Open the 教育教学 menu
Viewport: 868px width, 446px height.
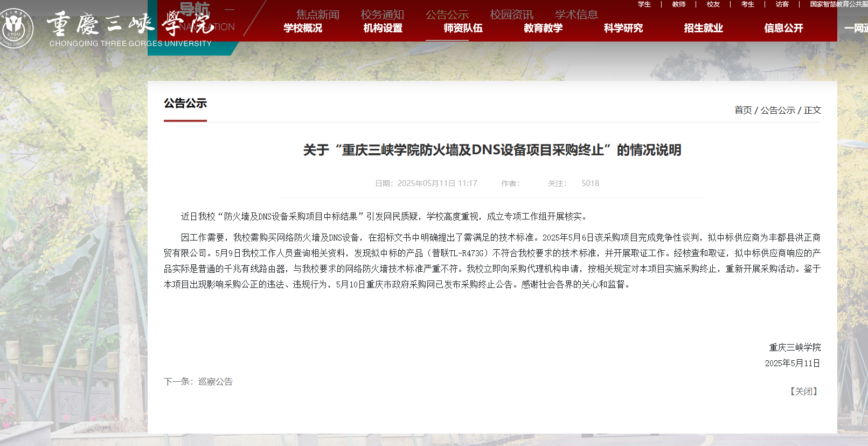543,28
